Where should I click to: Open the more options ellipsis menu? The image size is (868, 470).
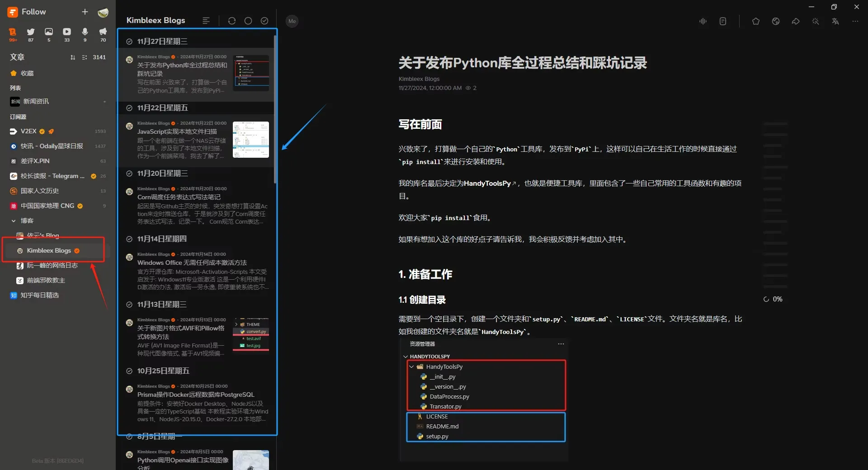coord(855,21)
